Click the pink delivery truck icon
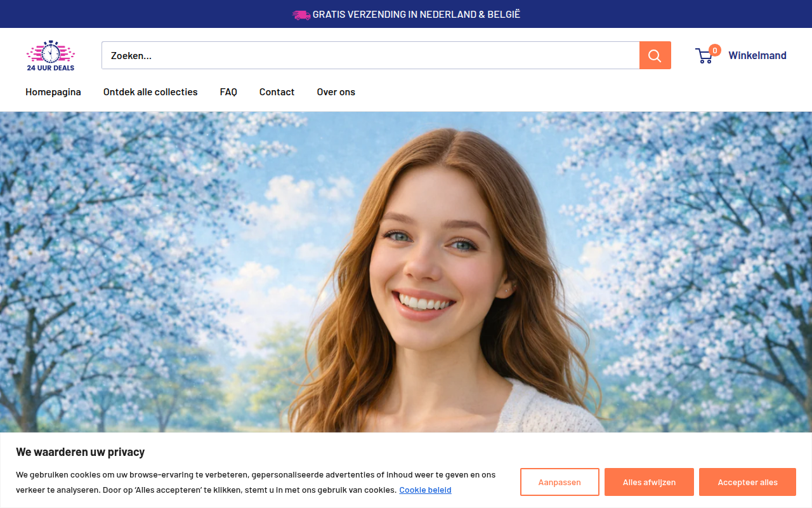Viewport: 812px width, 508px height. [301, 14]
